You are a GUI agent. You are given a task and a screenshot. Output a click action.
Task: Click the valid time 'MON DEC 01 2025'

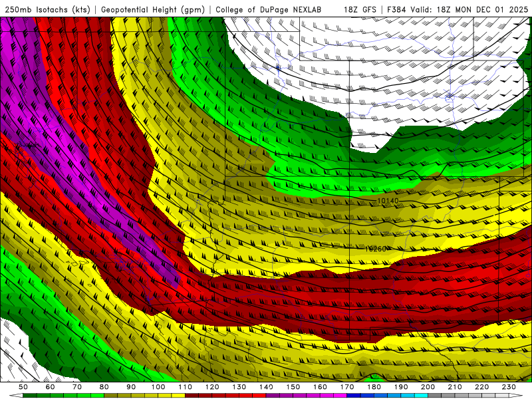point(491,10)
